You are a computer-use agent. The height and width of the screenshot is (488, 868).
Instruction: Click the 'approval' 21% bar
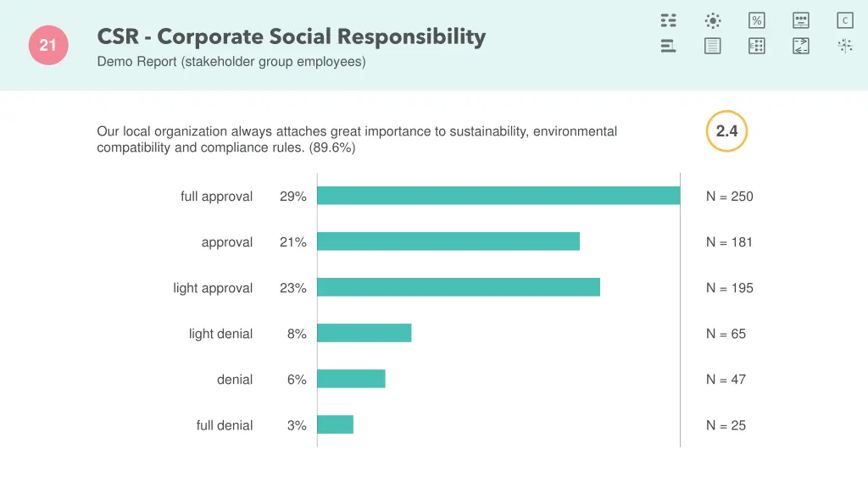coord(448,241)
